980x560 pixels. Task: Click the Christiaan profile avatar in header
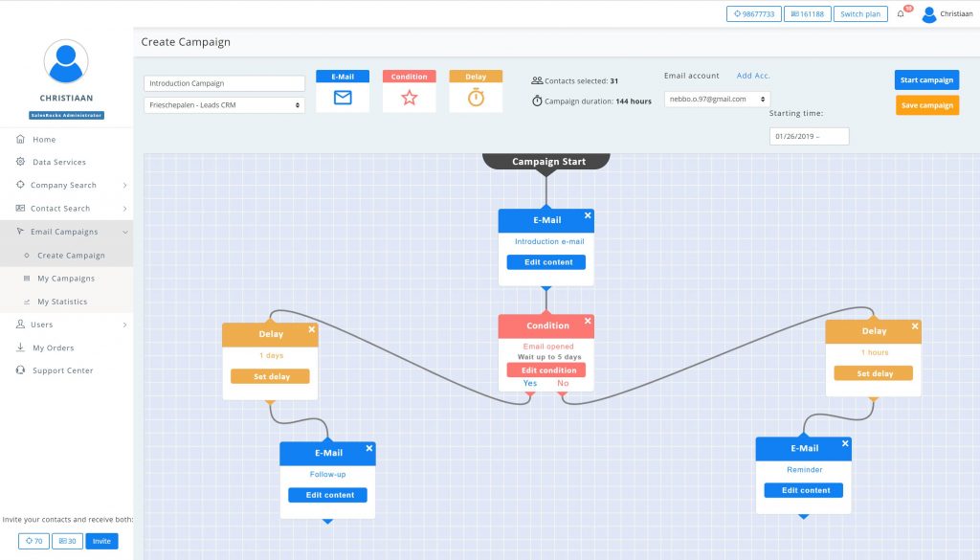coord(929,14)
